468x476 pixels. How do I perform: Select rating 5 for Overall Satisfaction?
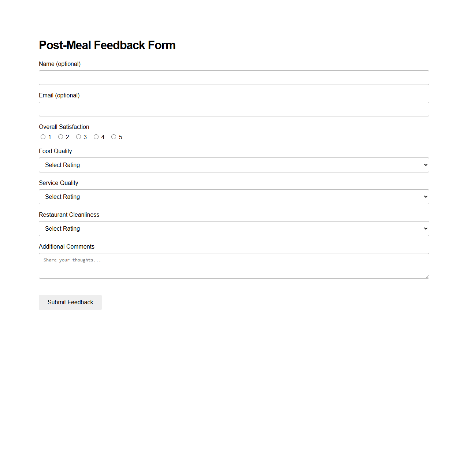tap(114, 137)
